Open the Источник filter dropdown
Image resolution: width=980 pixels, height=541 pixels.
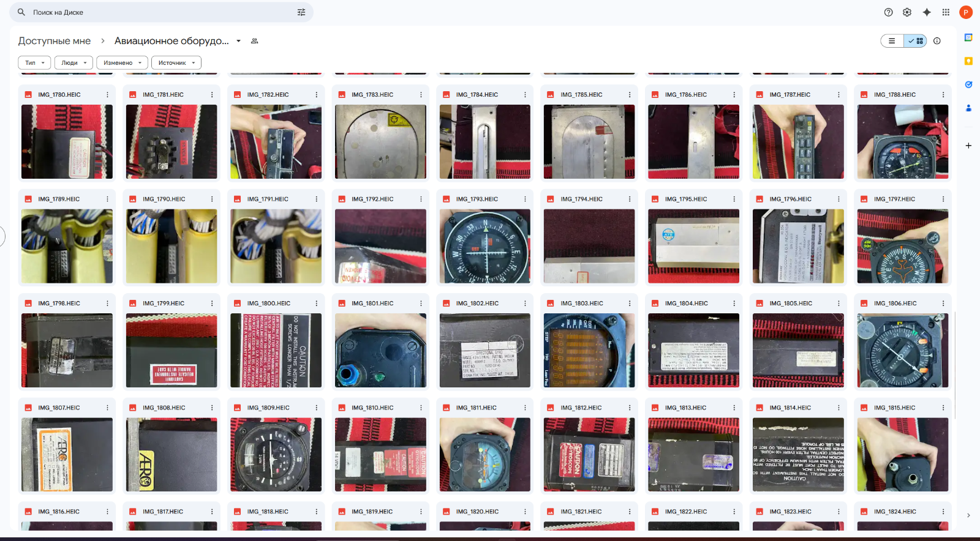[x=176, y=63]
